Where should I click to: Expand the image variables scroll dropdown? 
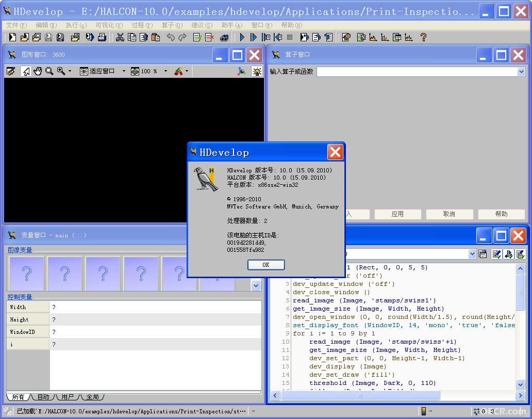point(256,285)
